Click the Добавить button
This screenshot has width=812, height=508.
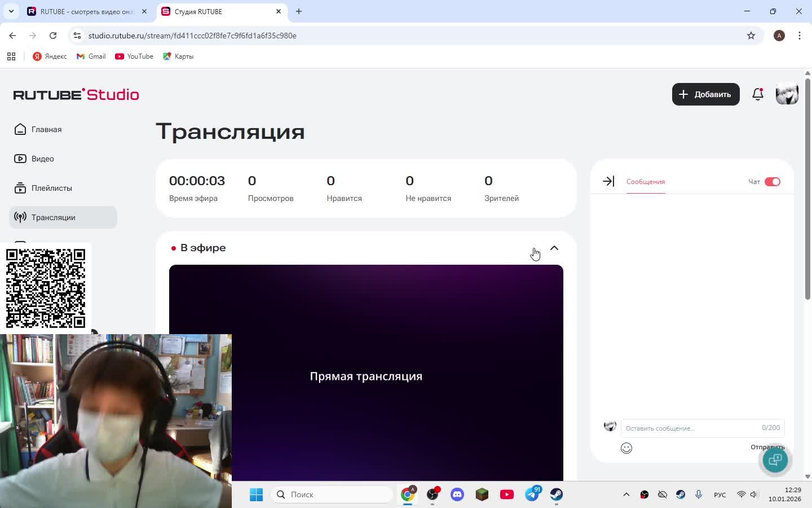click(705, 94)
